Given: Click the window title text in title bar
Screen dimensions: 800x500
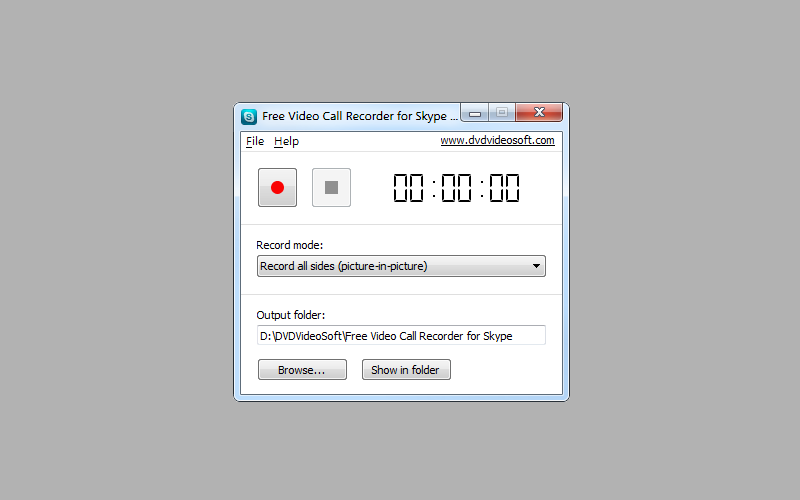Looking at the screenshot, I should click(x=360, y=116).
